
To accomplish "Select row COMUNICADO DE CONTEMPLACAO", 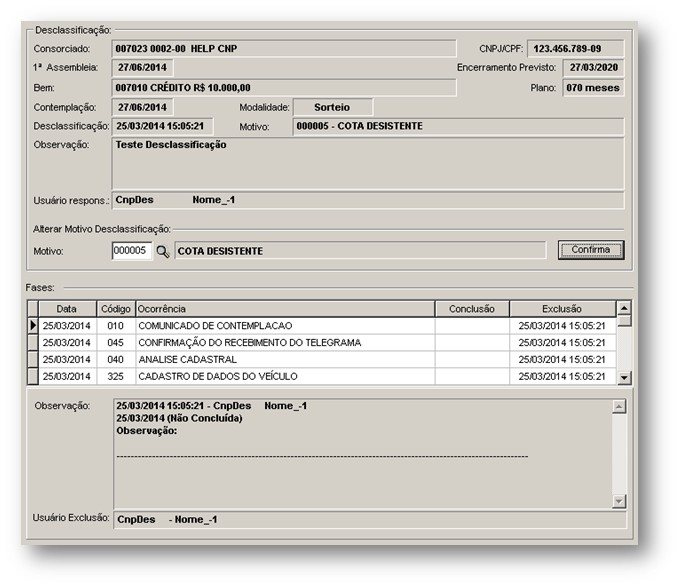I will (x=321, y=326).
